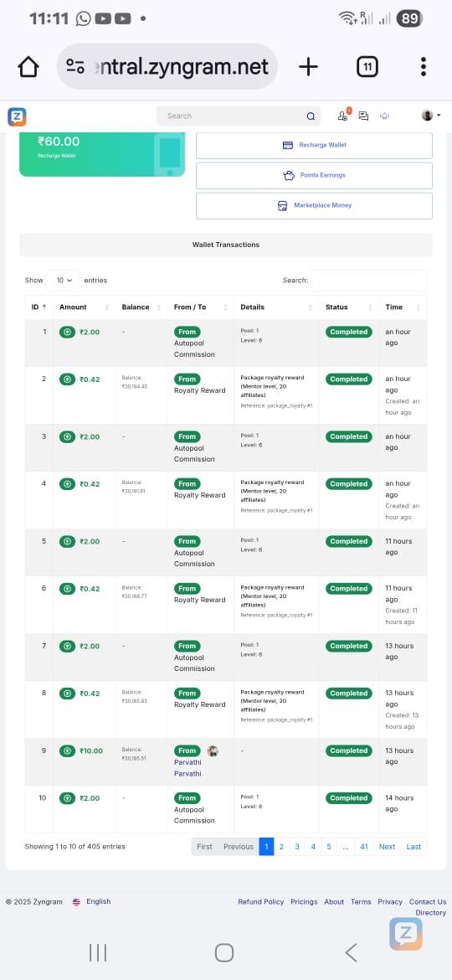452x980 pixels.
Task: Open the Refund Policy footer link
Action: (x=260, y=902)
